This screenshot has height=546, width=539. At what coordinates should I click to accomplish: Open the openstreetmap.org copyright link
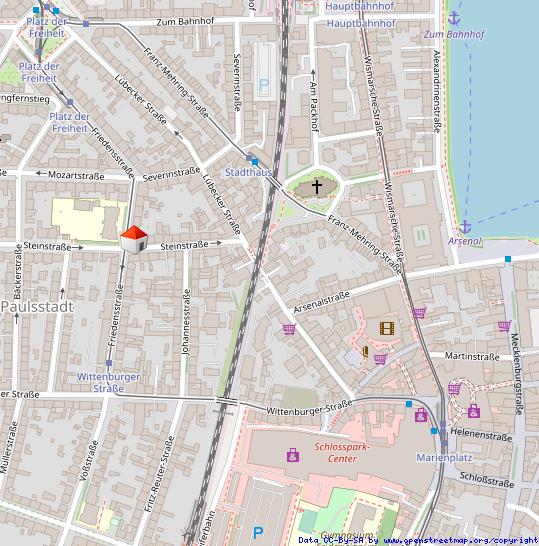pyautogui.click(x=460, y=541)
